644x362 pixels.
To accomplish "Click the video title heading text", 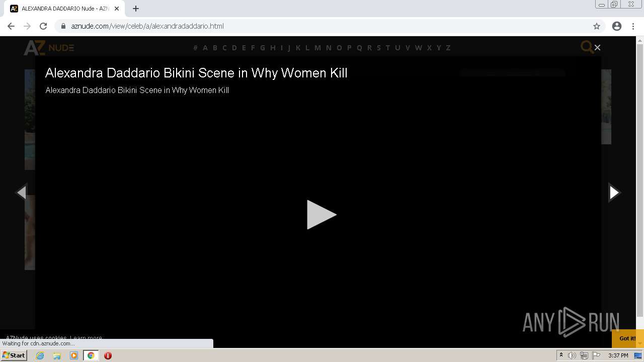I will coord(196,73).
